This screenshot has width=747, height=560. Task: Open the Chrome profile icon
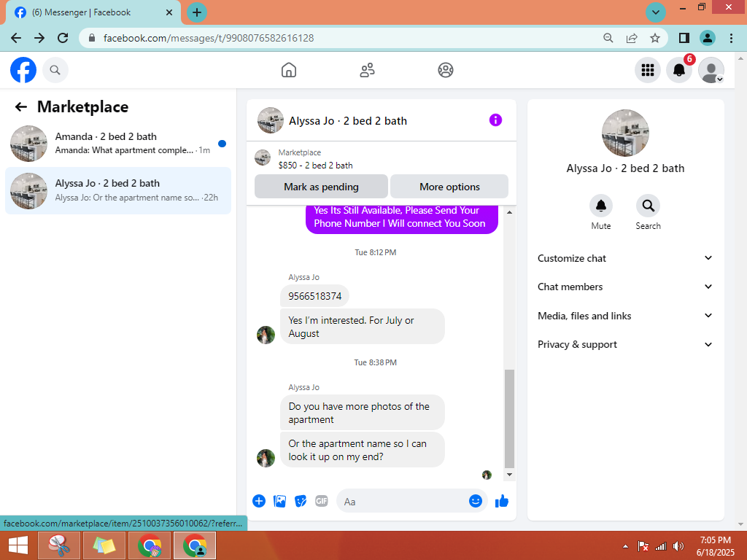[708, 38]
